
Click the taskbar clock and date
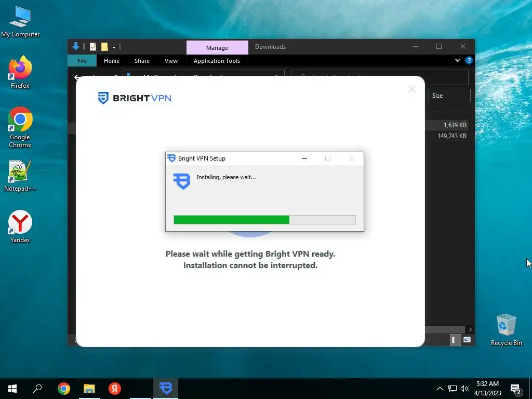click(487, 389)
